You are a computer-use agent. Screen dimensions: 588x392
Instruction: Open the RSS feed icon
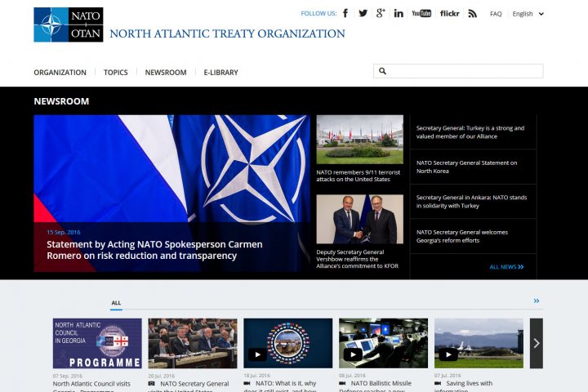473,14
